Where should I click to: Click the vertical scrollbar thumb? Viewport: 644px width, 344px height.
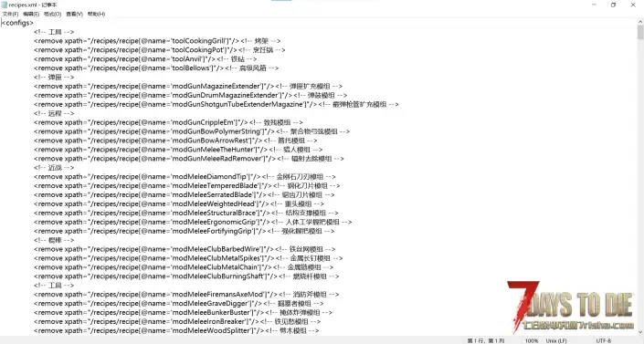coord(640,32)
